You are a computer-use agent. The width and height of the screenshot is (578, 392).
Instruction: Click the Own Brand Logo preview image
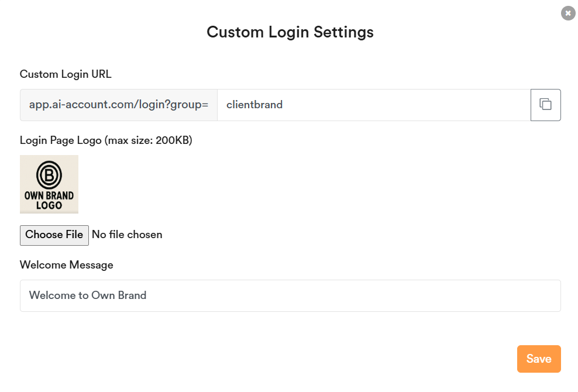(x=49, y=184)
